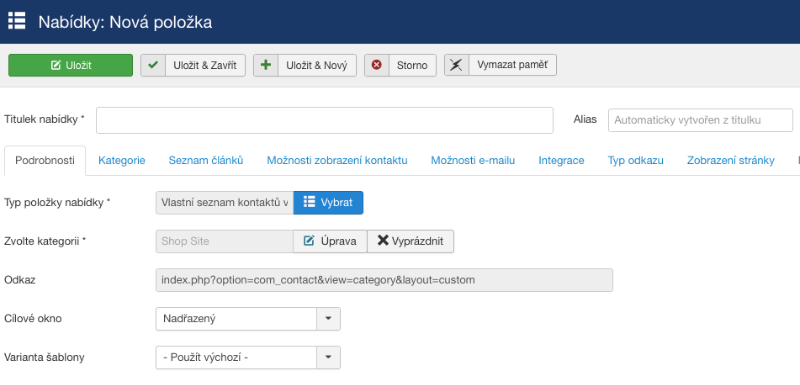This screenshot has width=800, height=385.
Task: Click the red cancel icon of Storno
Action: click(377, 65)
